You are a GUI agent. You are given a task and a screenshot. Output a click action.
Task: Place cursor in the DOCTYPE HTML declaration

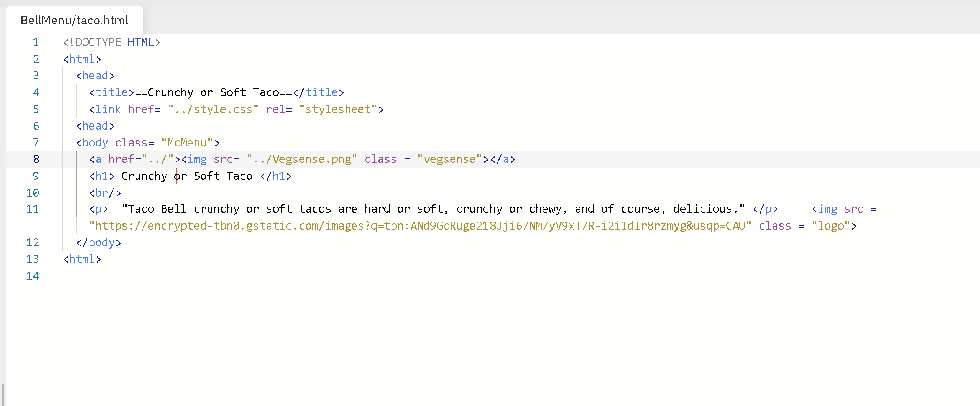(112, 42)
